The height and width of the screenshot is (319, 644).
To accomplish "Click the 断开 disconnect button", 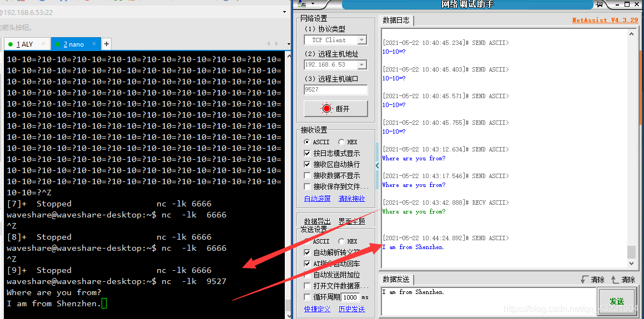I will pos(336,109).
